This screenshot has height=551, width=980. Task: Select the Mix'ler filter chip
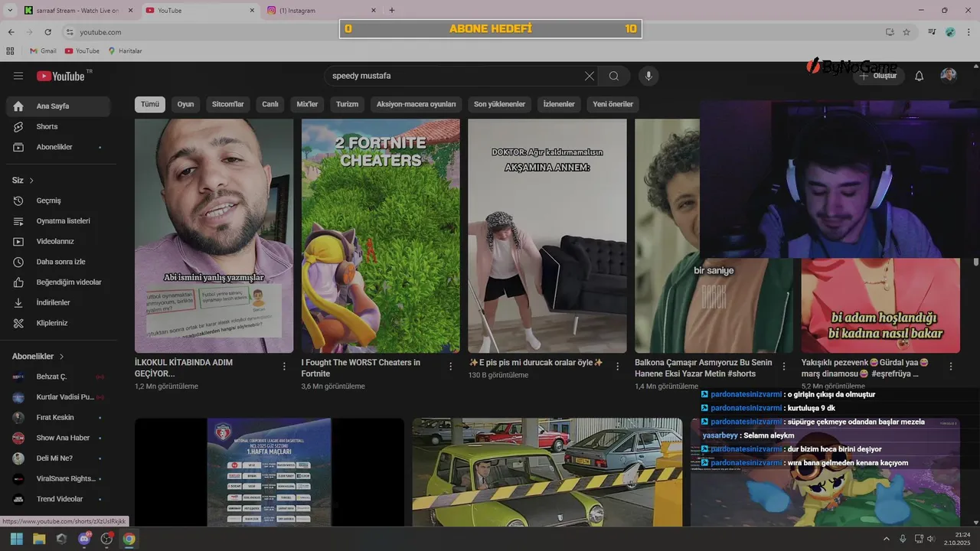[x=307, y=104]
